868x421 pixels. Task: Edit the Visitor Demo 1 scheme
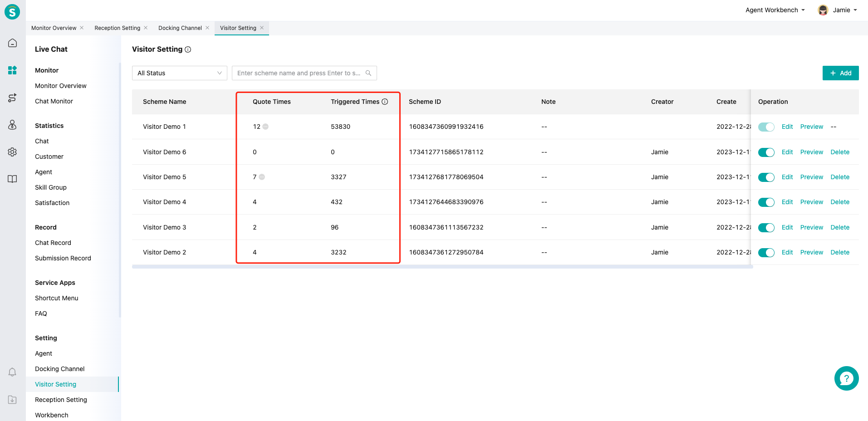(x=787, y=127)
